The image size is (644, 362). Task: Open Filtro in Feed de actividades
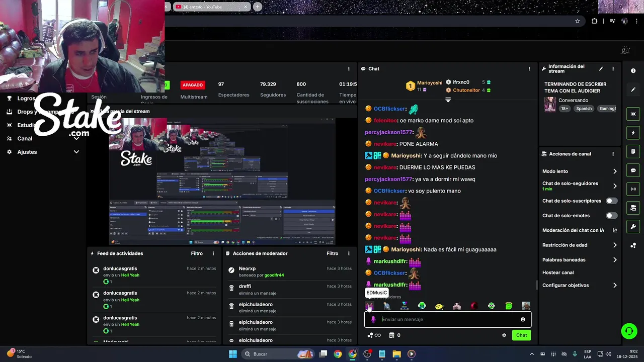197,253
